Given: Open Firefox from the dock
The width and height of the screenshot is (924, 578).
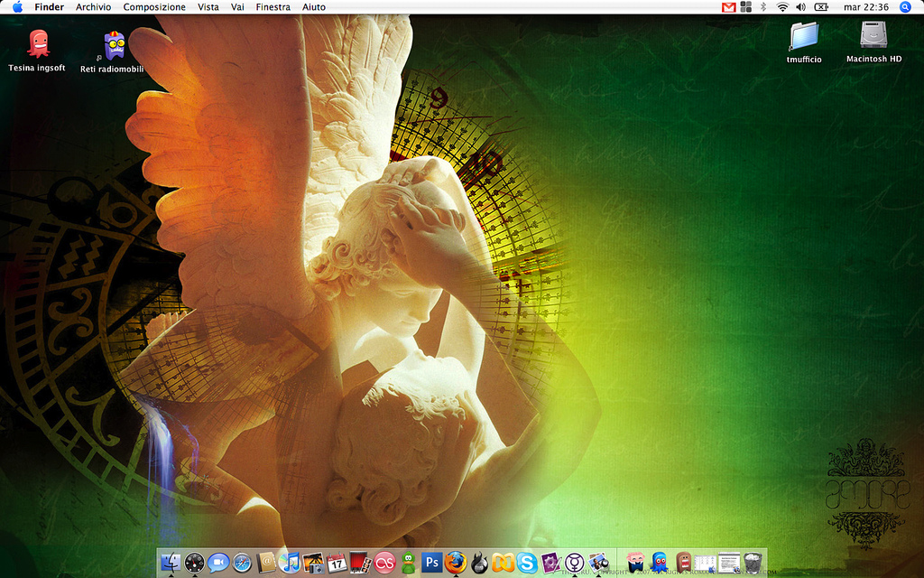Looking at the screenshot, I should [x=456, y=563].
